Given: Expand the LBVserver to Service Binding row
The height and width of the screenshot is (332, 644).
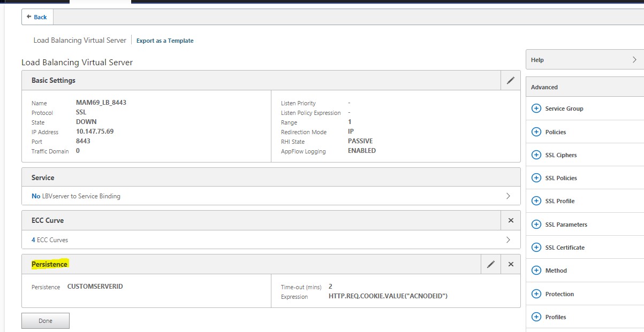Looking at the screenshot, I should pyautogui.click(x=508, y=196).
